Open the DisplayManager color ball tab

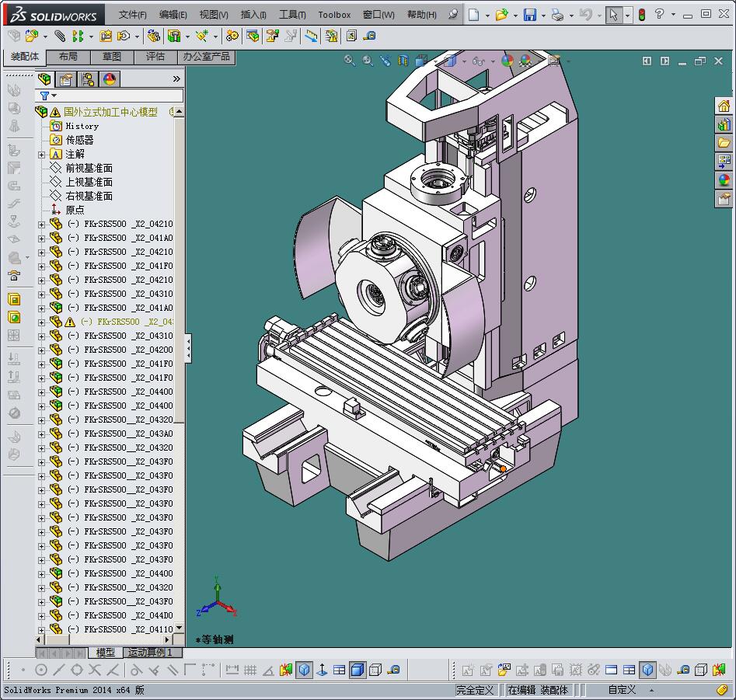110,78
